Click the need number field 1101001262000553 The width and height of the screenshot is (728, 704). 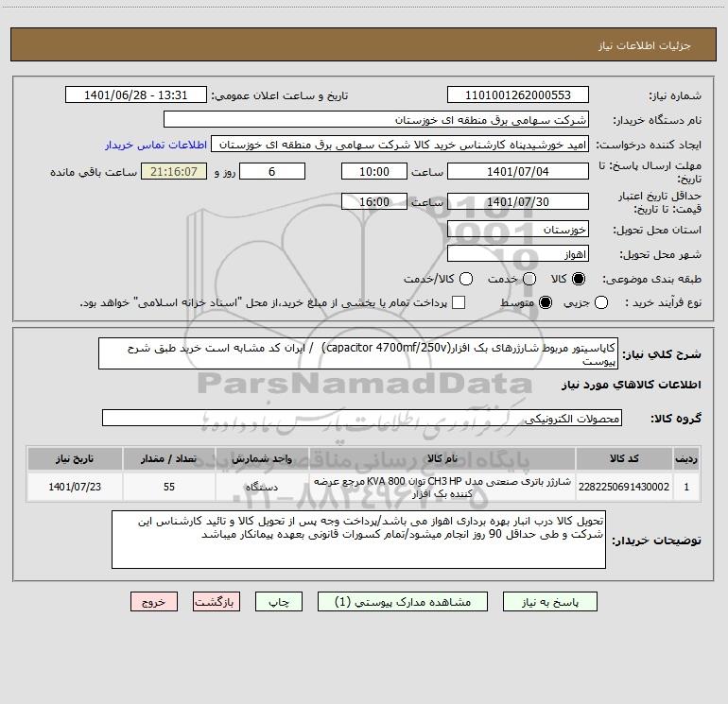coord(518,95)
